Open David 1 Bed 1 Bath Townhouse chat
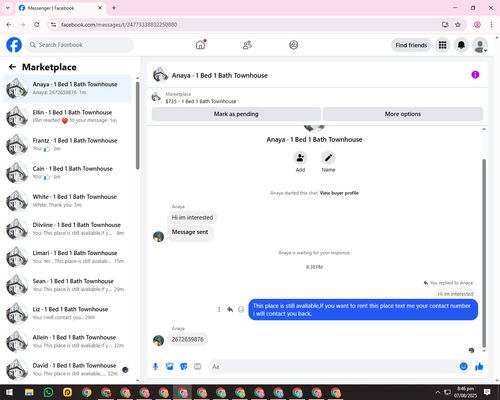Image resolution: width=500 pixels, height=400 pixels. click(67, 369)
